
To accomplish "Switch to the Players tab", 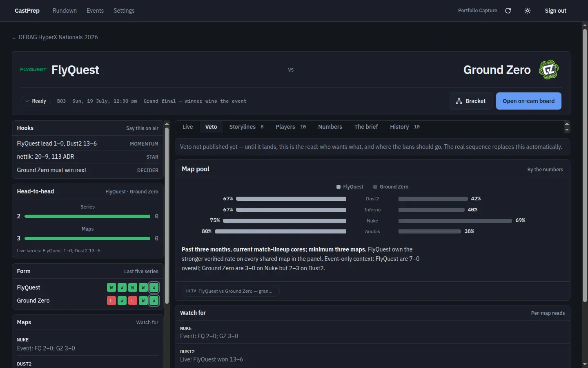I will [x=291, y=127].
